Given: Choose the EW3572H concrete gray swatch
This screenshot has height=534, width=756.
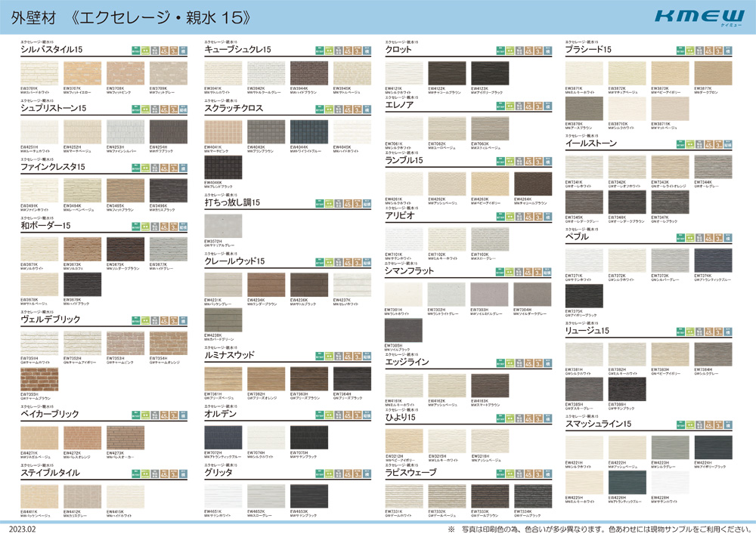Looking at the screenshot, I should tap(223, 227).
